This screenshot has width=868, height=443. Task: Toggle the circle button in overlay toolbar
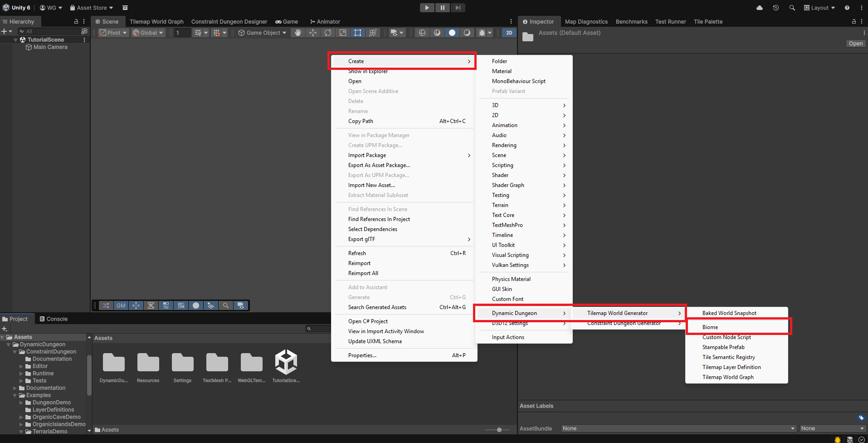[196, 305]
